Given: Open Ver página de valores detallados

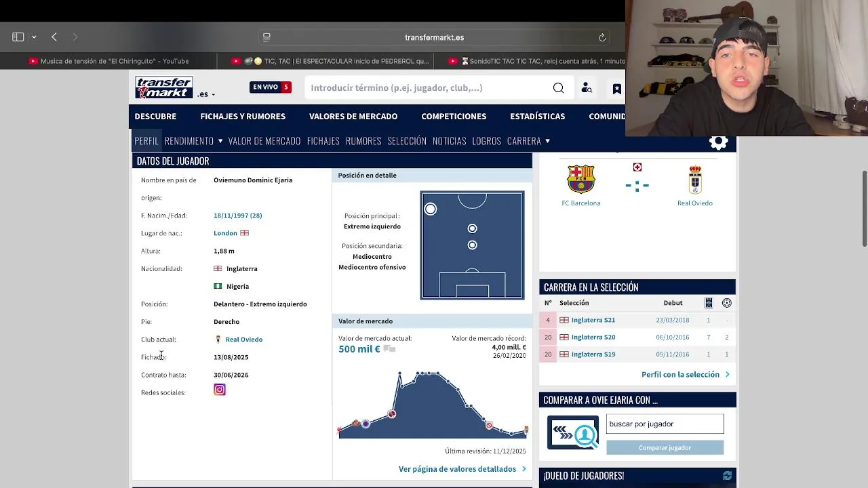Looking at the screenshot, I should (x=462, y=469).
